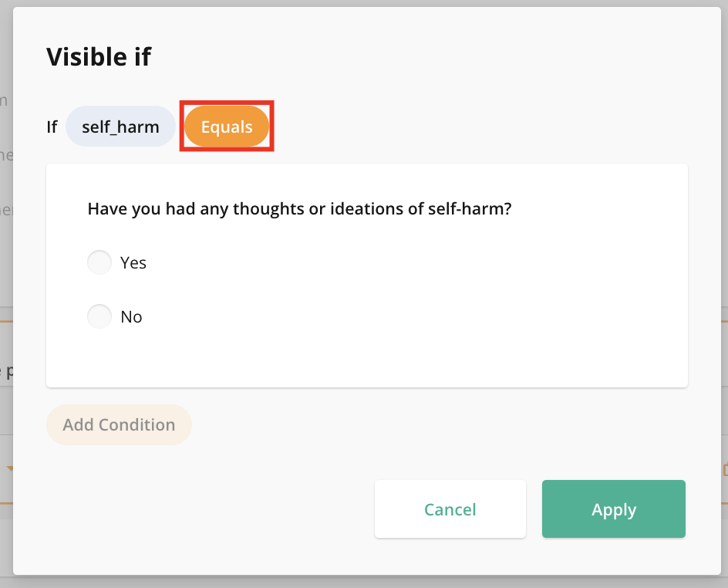The width and height of the screenshot is (728, 588).
Task: Click the Visible if dialog heading
Action: pos(99,57)
